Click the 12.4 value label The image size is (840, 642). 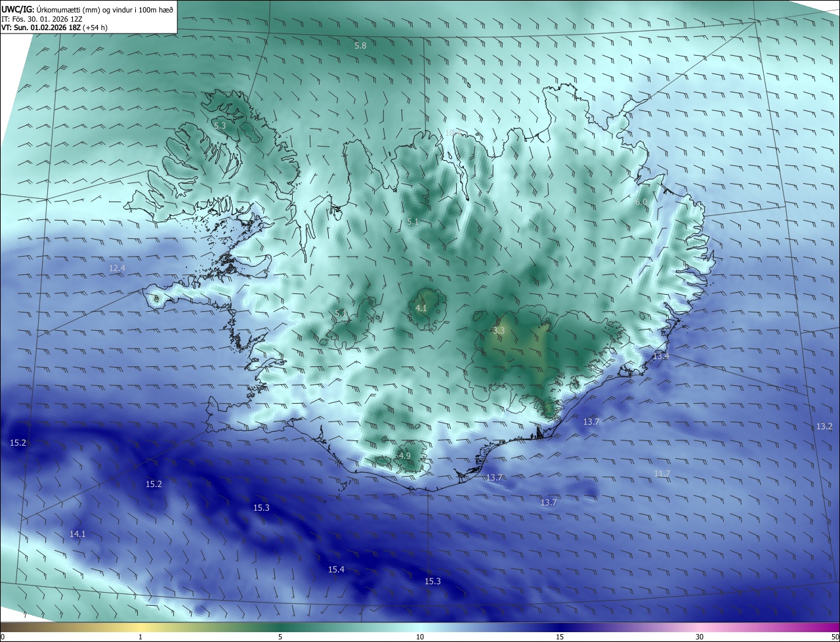tap(117, 268)
